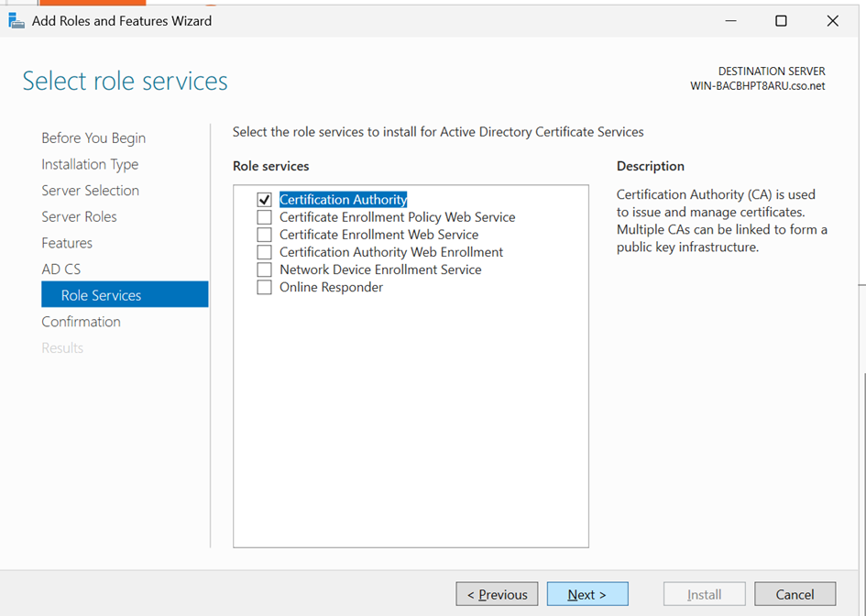Click the Next button

click(587, 594)
